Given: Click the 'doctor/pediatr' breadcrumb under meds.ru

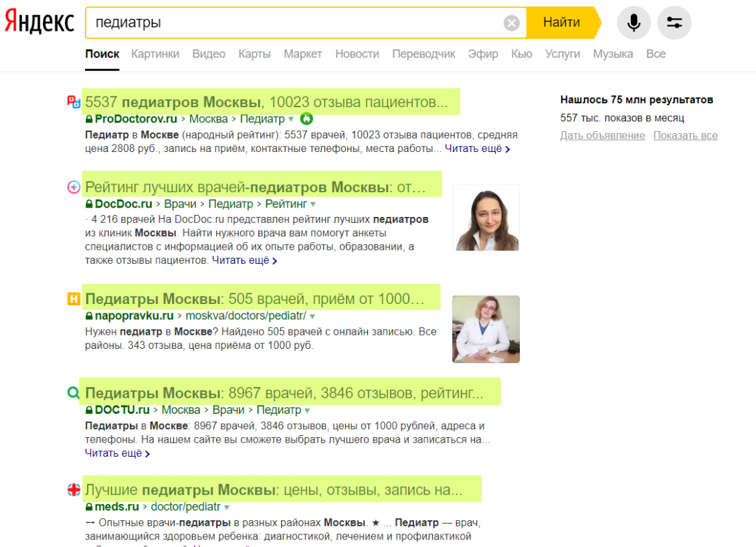Looking at the screenshot, I should [185, 507].
